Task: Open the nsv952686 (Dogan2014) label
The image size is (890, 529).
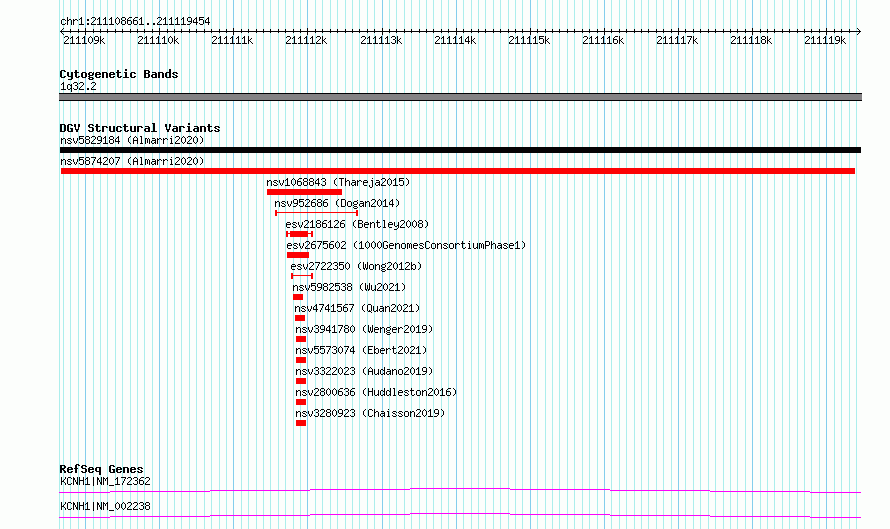Action: tap(337, 203)
